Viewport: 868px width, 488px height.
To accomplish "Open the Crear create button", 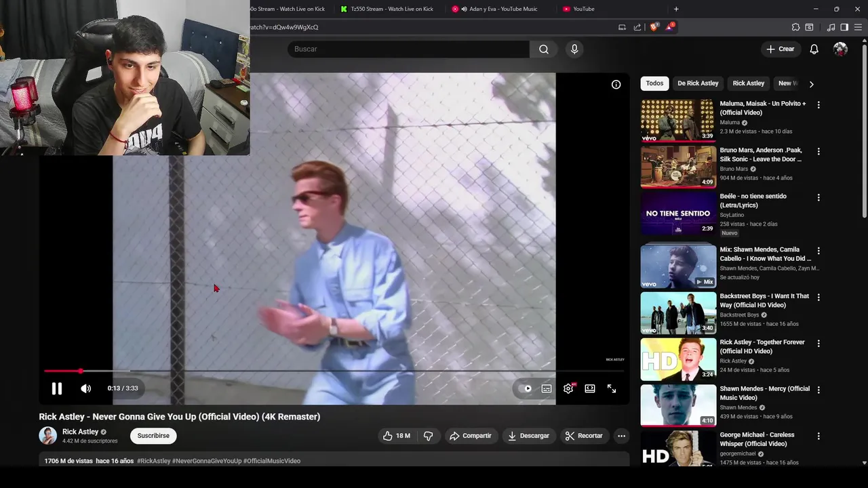I will pos(781,49).
